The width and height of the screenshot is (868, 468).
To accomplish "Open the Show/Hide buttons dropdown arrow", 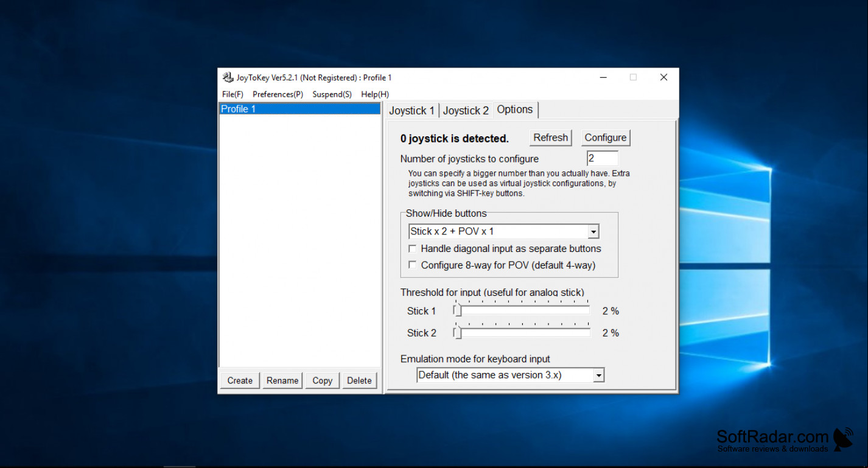I will coord(593,231).
